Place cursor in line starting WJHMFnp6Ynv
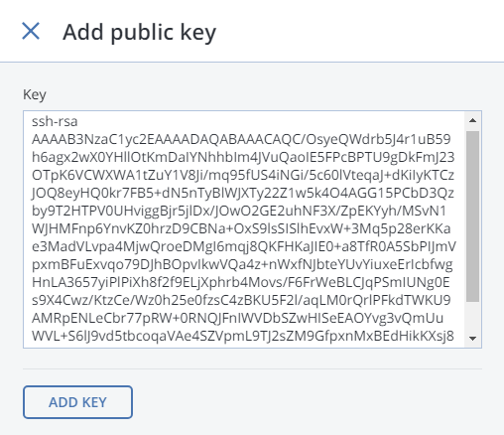 [241, 228]
